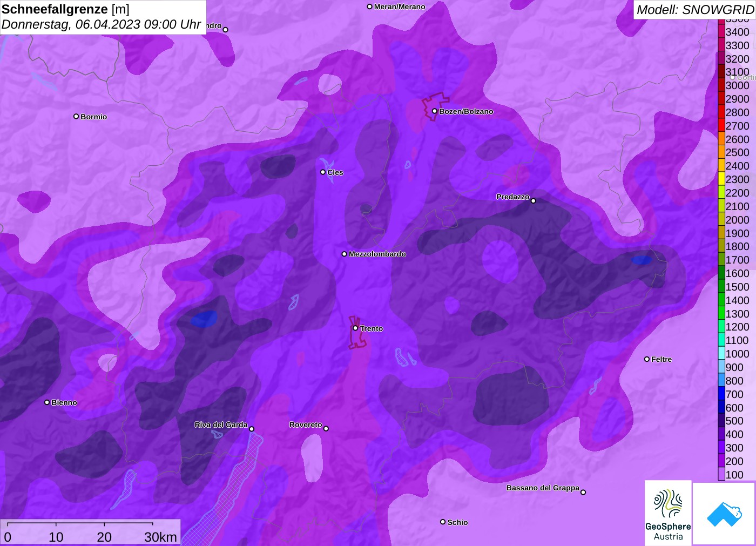Click the legend value "2000"
The image size is (756, 546).
pos(738,220)
